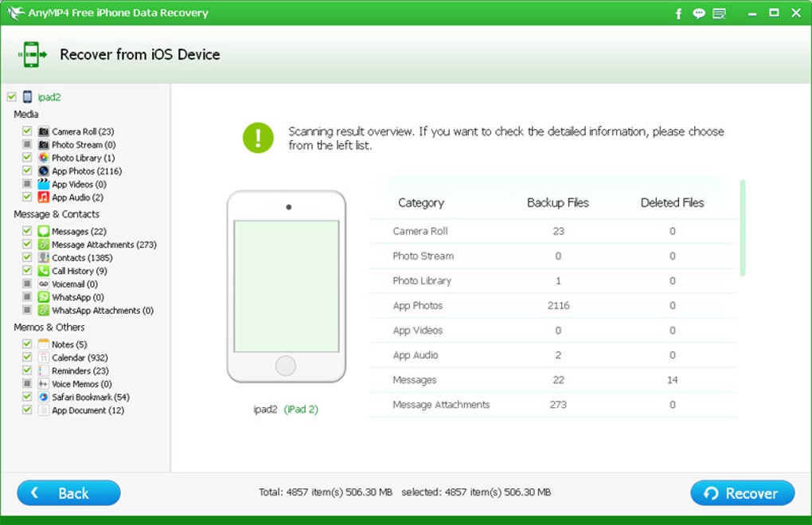
Task: Click the Total 4857 item(s) status text
Action: click(326, 492)
